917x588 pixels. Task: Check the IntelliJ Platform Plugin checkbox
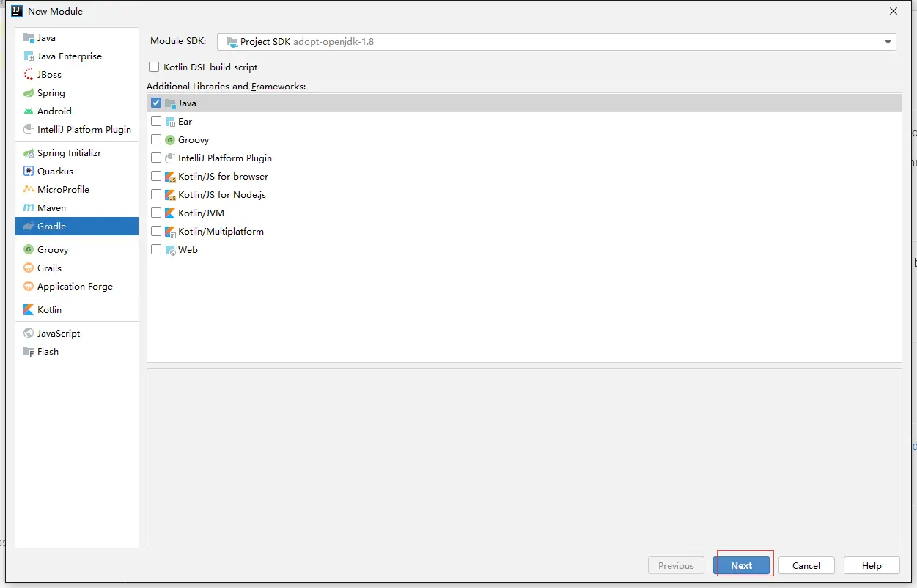tap(156, 158)
